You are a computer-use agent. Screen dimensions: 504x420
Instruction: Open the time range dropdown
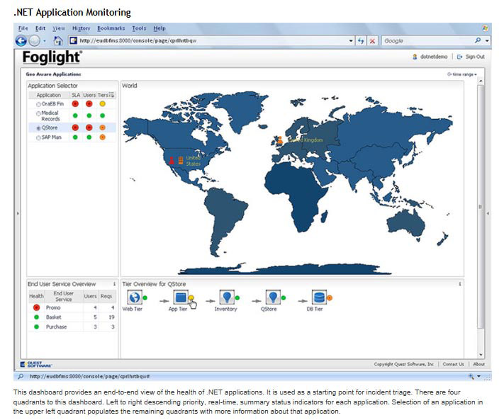coord(462,74)
